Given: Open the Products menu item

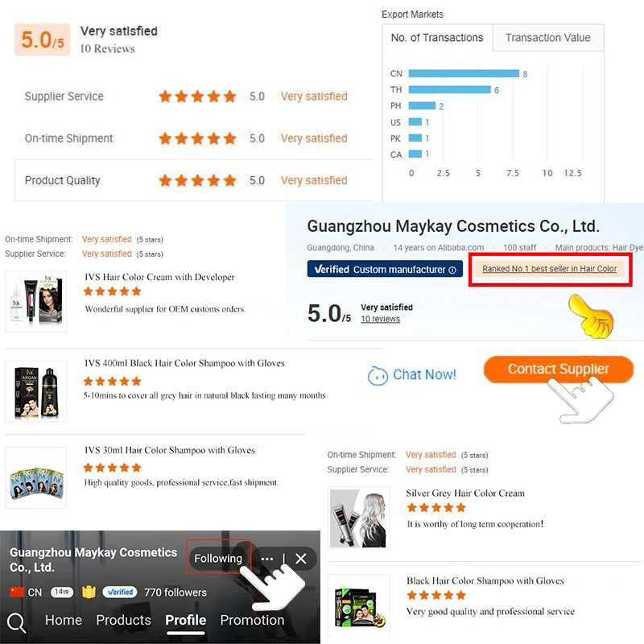Looking at the screenshot, I should (123, 620).
